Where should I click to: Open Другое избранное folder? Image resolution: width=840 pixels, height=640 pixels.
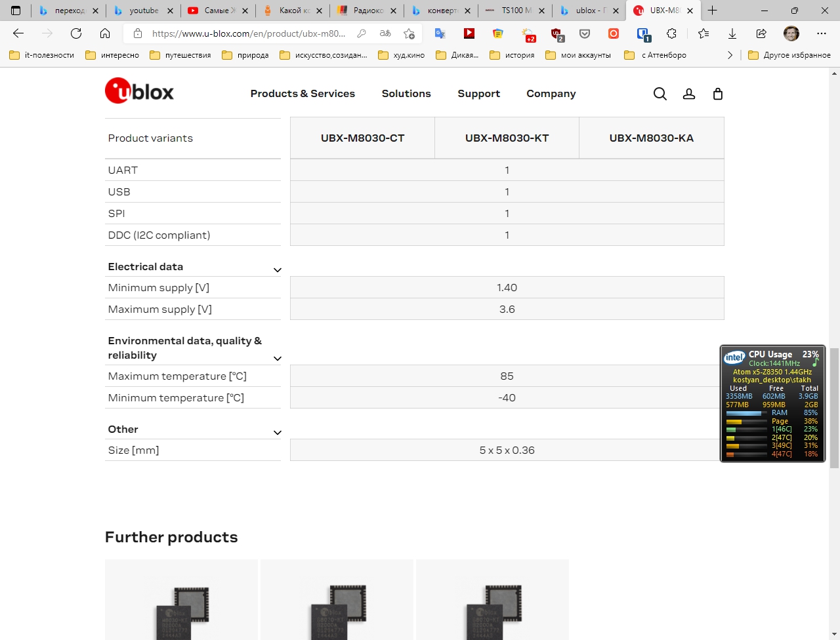pyautogui.click(x=789, y=55)
